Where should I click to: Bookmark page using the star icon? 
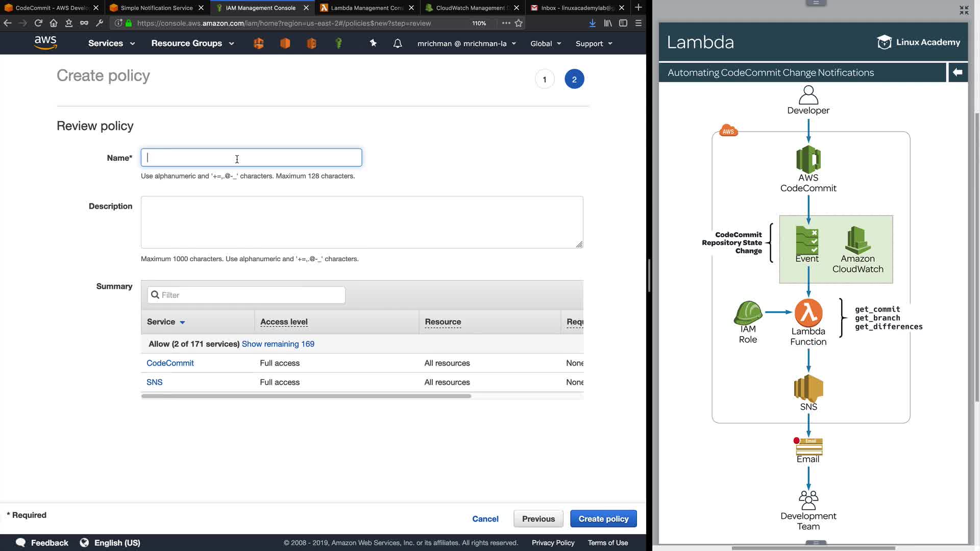[x=519, y=23]
